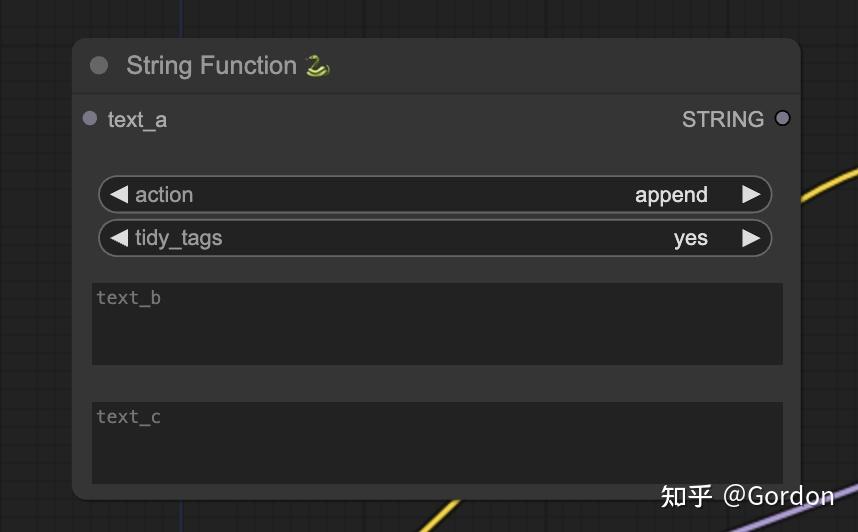Focus the text_b text field

coord(437,324)
